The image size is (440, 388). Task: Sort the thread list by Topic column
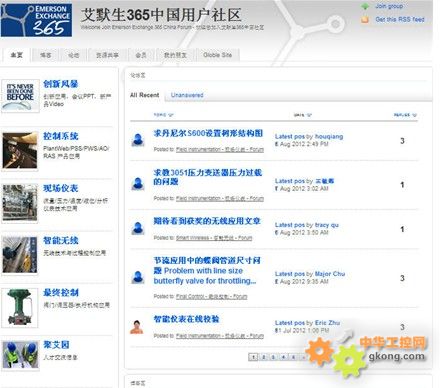pyautogui.click(x=163, y=115)
